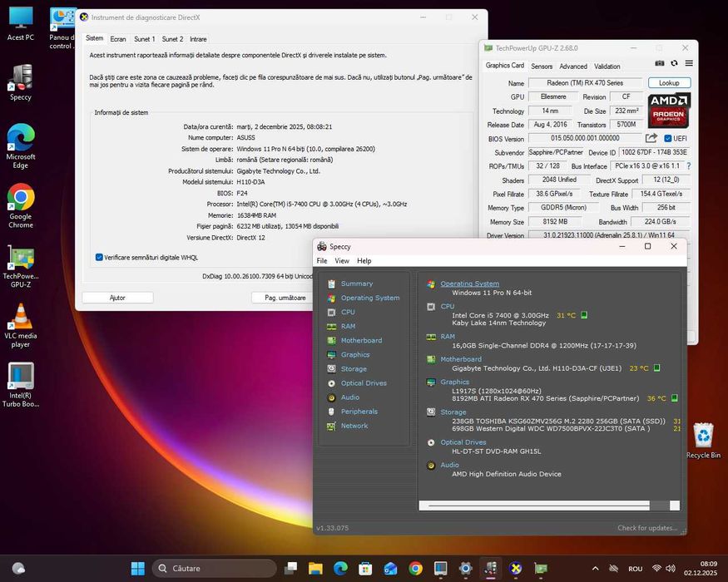Screen dimensions: 728x582
Task: Open the View menu in Speccy
Action: [x=342, y=261]
